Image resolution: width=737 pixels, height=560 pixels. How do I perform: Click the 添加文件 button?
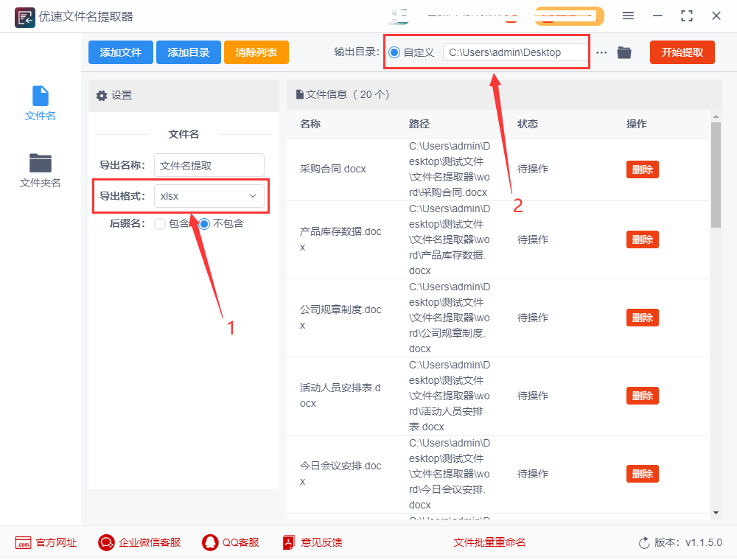[x=121, y=52]
